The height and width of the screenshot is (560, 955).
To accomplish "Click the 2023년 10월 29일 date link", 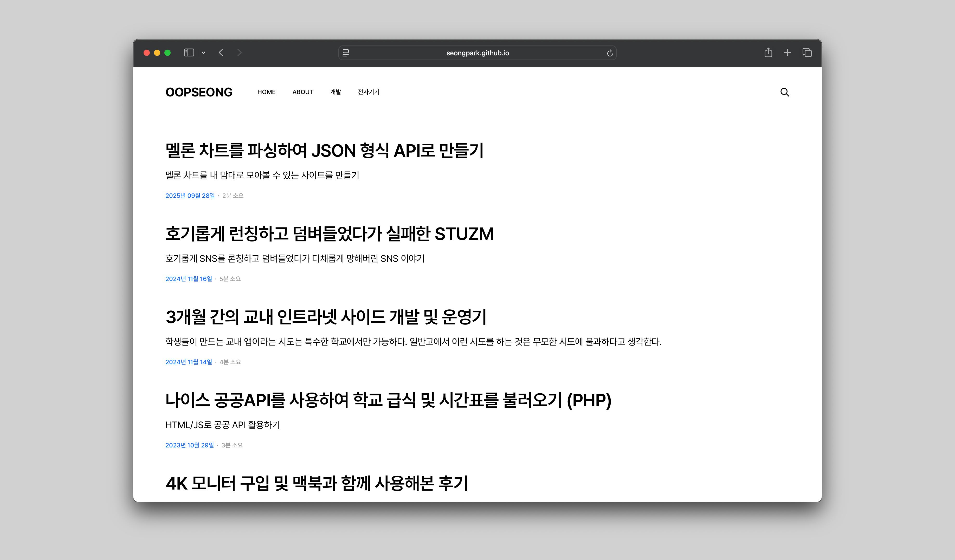I will (190, 445).
